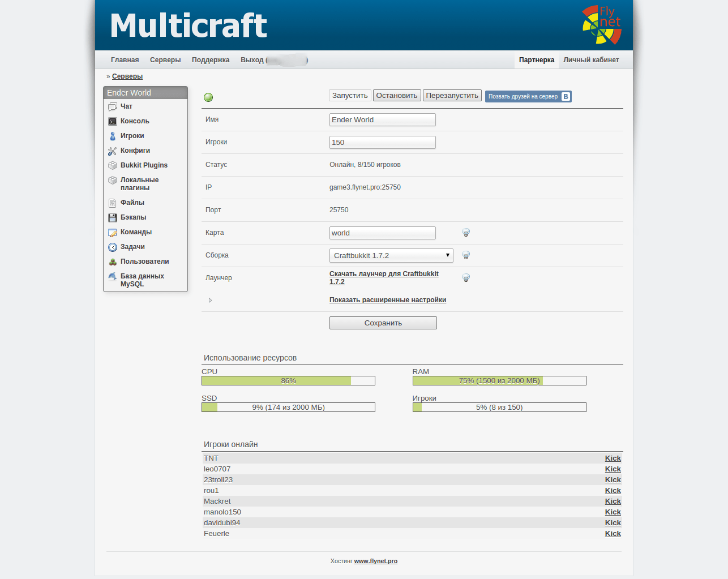Open Серверы in the top menu
Screen dimensions: 728x579
click(165, 60)
